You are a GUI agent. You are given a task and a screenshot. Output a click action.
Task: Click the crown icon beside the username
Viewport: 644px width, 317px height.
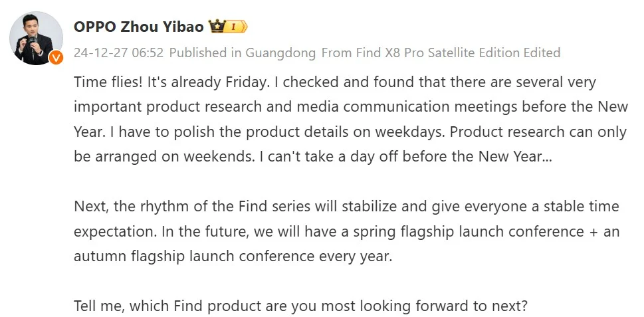[217, 27]
